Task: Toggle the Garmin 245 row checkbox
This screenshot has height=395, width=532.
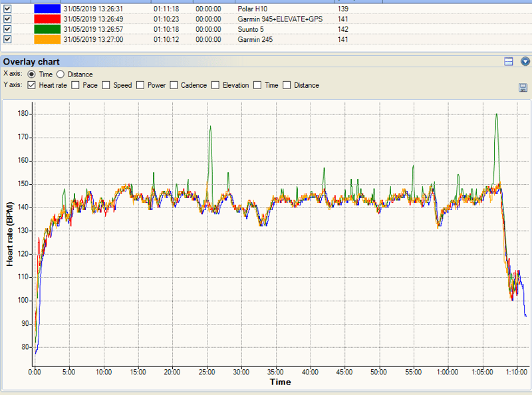Action: [x=7, y=39]
